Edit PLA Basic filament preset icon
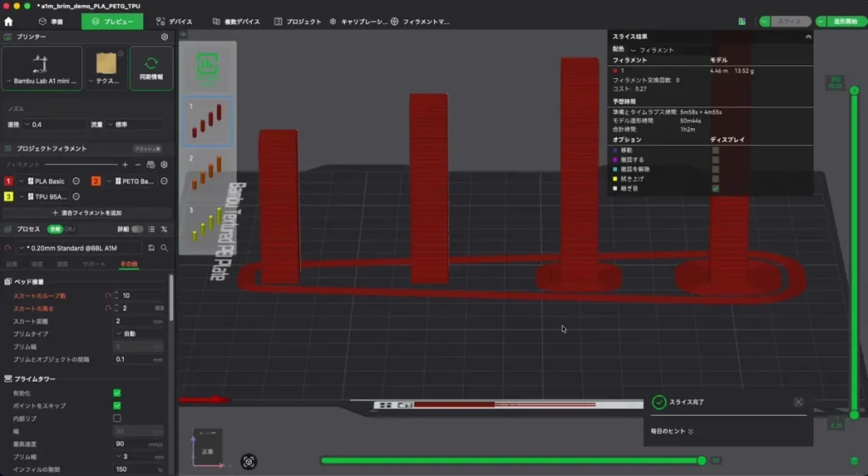Viewport: 868px width, 476px height. click(76, 182)
